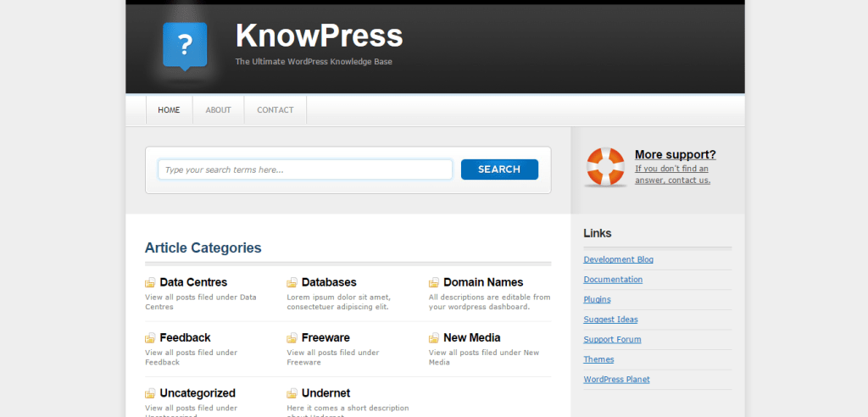Open the Documentation link
This screenshot has width=868, height=417.
point(613,279)
